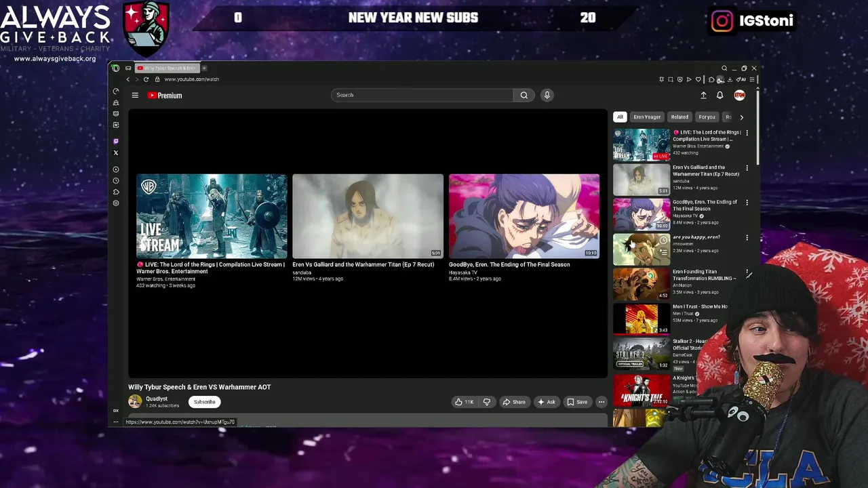Open sidebar settings gear icon
Screen dimensions: 868x488
coord(116,203)
